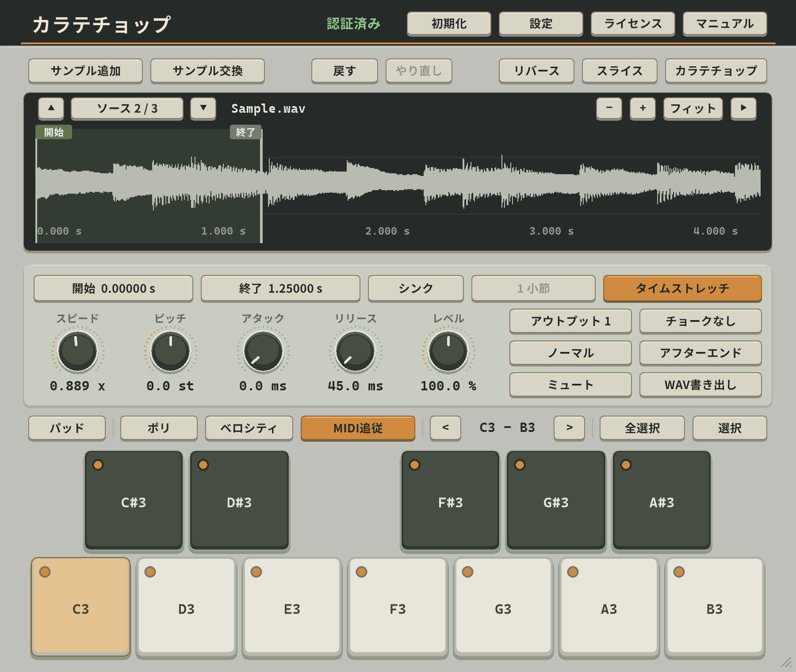Click フィット fit zoom button
796x672 pixels.
pyautogui.click(x=693, y=108)
